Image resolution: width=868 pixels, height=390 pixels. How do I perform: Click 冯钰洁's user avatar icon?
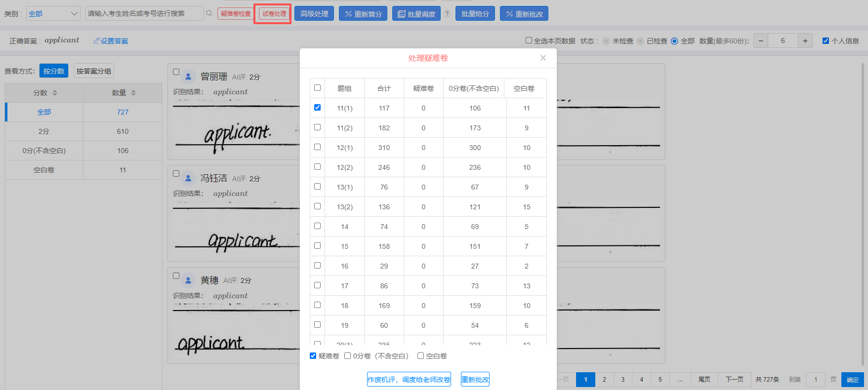188,178
